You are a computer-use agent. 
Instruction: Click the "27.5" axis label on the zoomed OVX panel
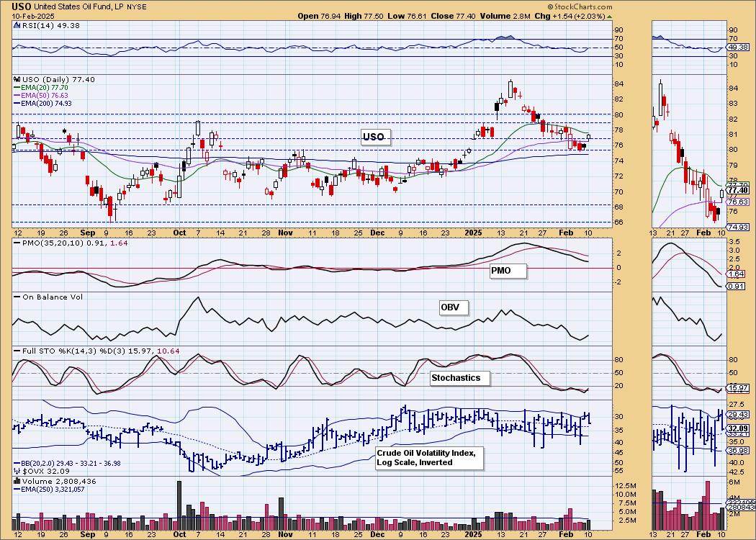click(736, 404)
